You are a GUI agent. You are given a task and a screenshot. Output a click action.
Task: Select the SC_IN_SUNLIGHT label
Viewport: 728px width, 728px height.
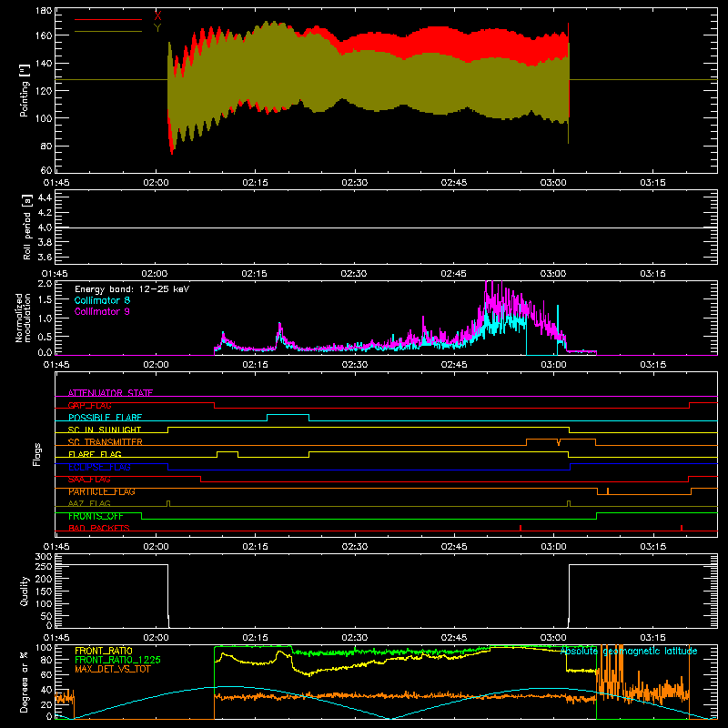click(x=105, y=430)
